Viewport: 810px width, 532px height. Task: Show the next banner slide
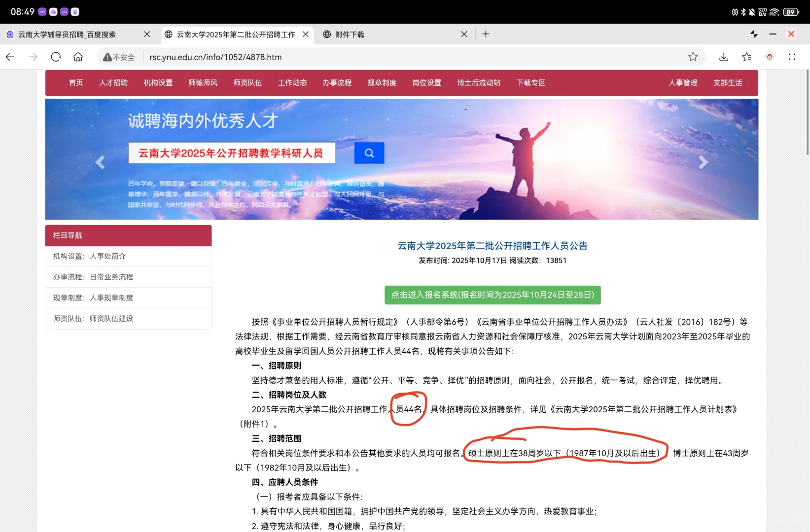[703, 162]
